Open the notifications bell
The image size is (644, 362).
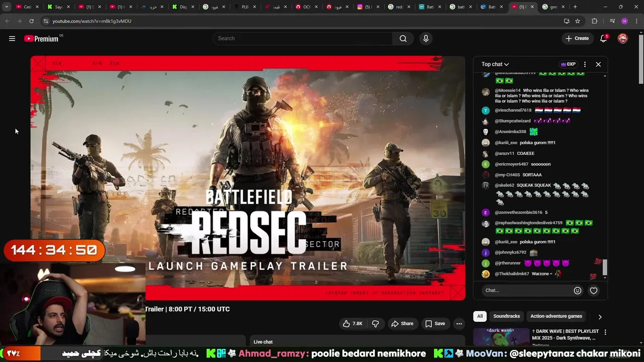click(x=604, y=39)
